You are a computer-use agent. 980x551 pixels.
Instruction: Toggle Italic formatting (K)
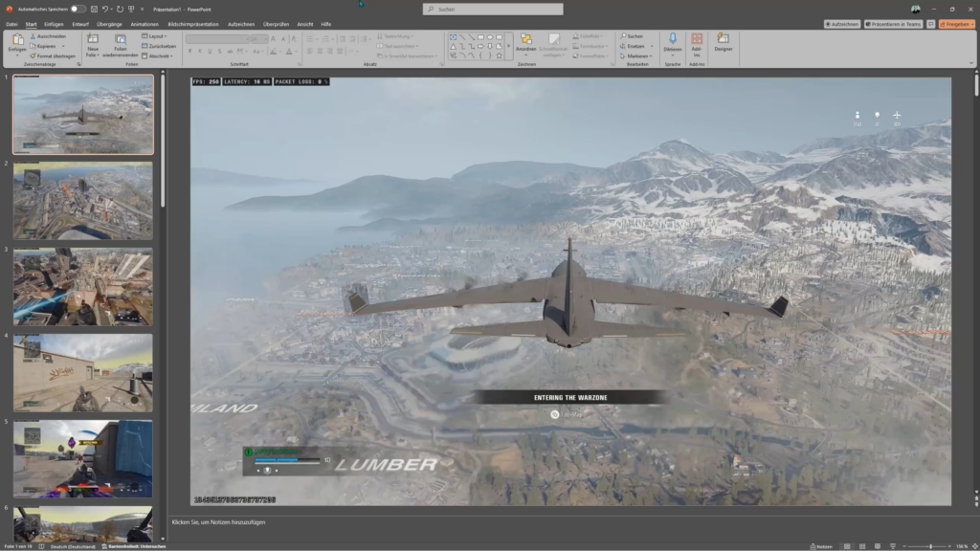[200, 52]
